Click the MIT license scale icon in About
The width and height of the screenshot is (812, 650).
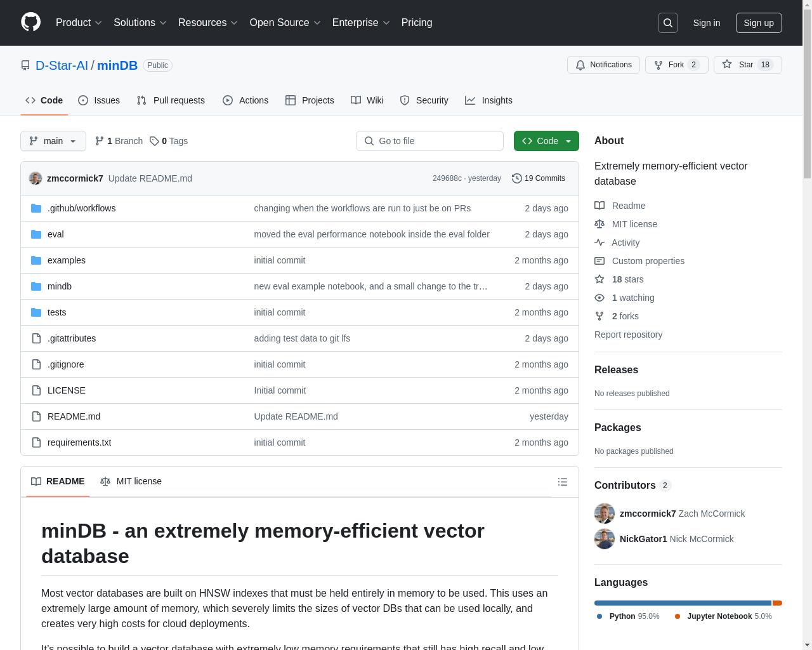tap(599, 224)
